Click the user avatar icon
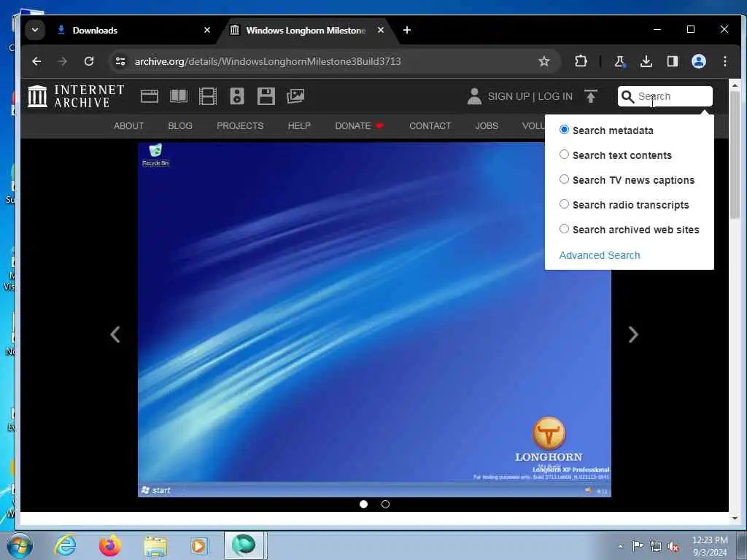This screenshot has height=560, width=747. click(x=474, y=96)
